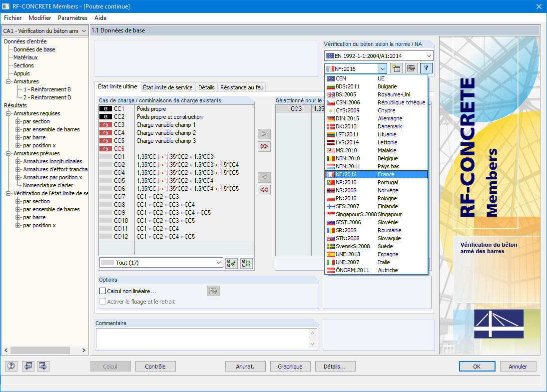Open the Aide menu
547x392 pixels.
[100, 18]
